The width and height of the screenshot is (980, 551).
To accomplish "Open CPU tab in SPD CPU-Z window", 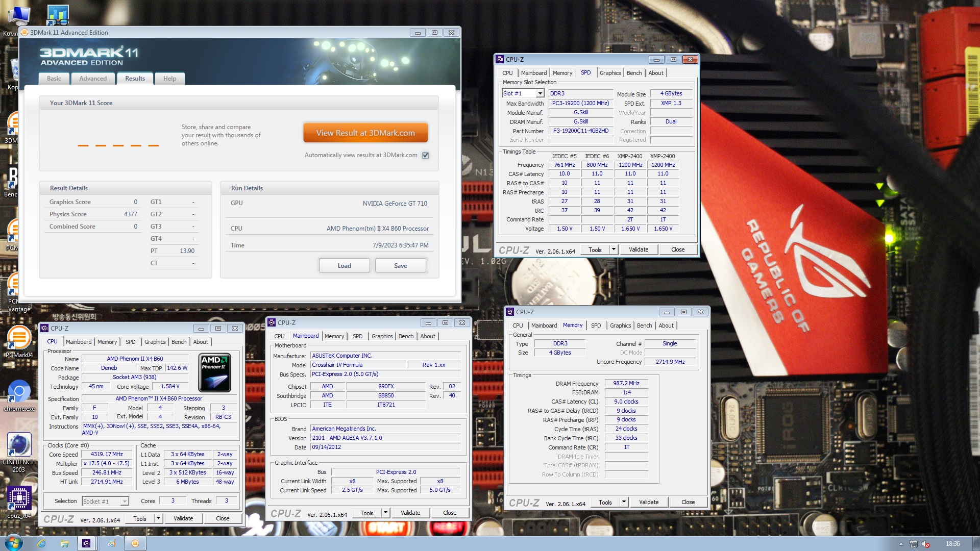I will 507,73.
